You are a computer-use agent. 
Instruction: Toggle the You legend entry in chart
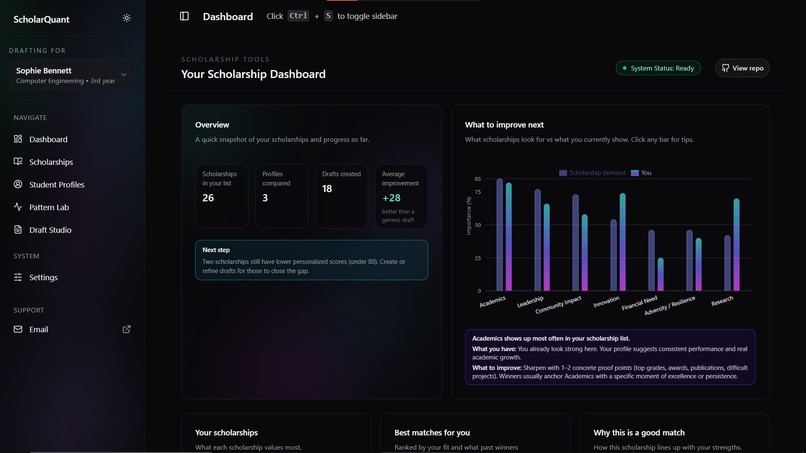click(x=641, y=173)
